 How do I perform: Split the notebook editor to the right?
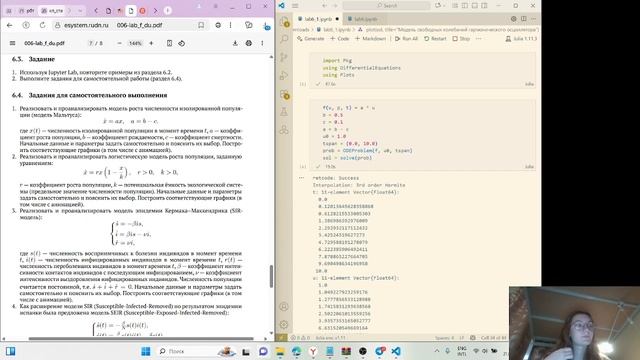tap(524, 19)
